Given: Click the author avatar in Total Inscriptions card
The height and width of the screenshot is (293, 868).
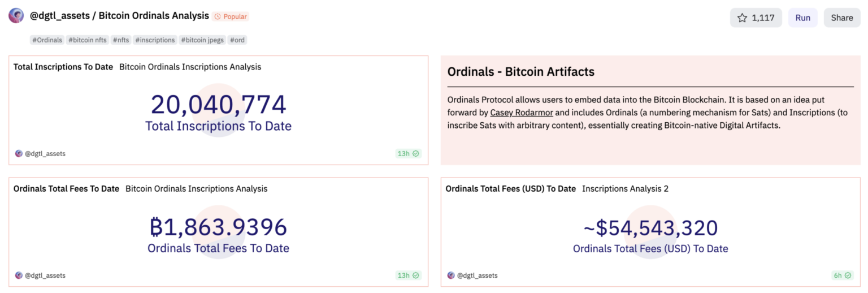Looking at the screenshot, I should [x=19, y=153].
